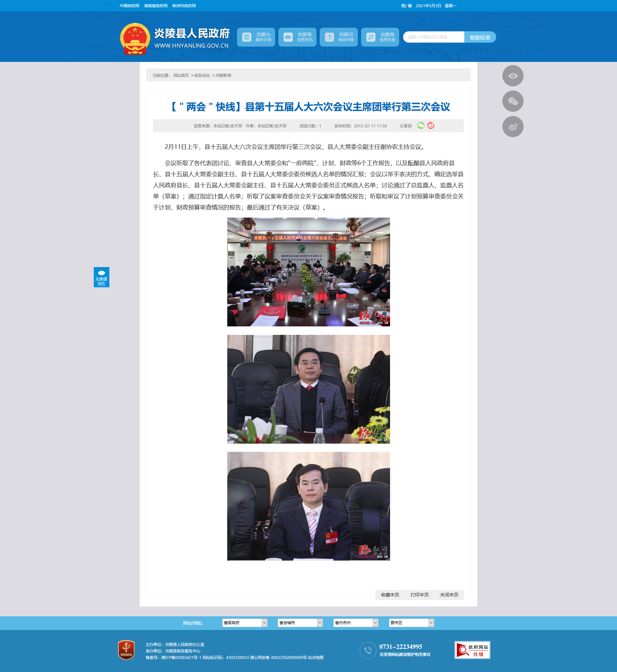Expand the 省内市州 dropdown
617x672 pixels.
pos(356,622)
